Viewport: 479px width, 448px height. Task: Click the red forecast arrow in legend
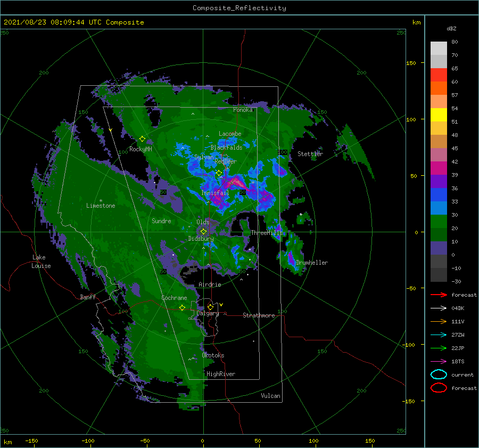(439, 295)
